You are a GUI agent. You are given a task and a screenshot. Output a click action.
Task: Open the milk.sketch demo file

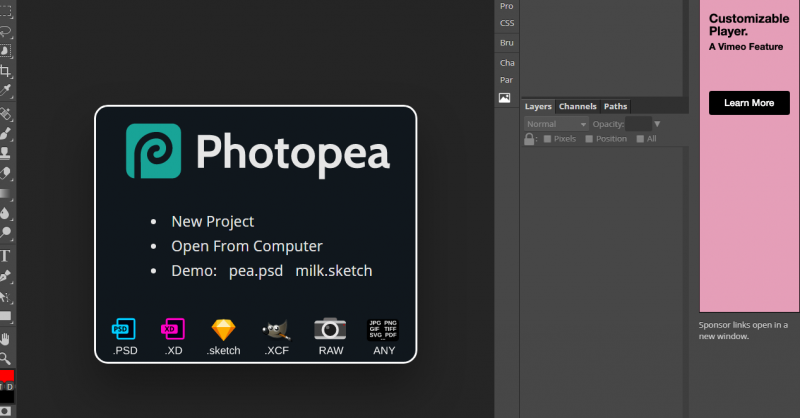click(334, 271)
